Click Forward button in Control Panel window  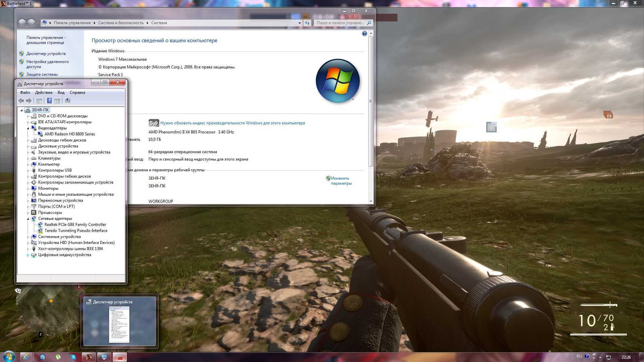(x=31, y=23)
